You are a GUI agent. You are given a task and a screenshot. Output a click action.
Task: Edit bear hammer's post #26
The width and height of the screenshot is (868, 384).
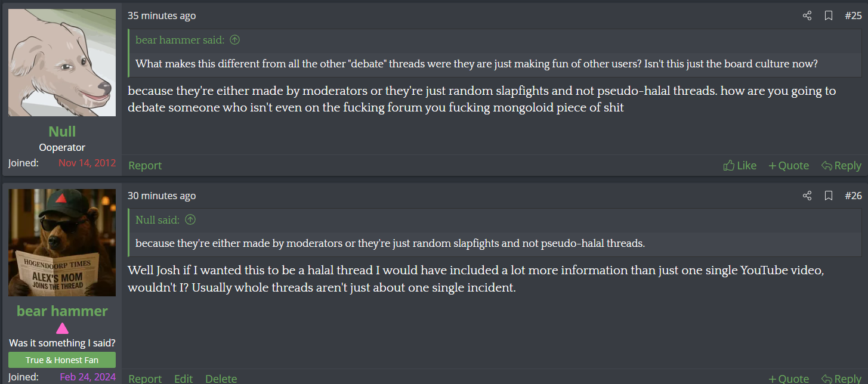point(183,379)
